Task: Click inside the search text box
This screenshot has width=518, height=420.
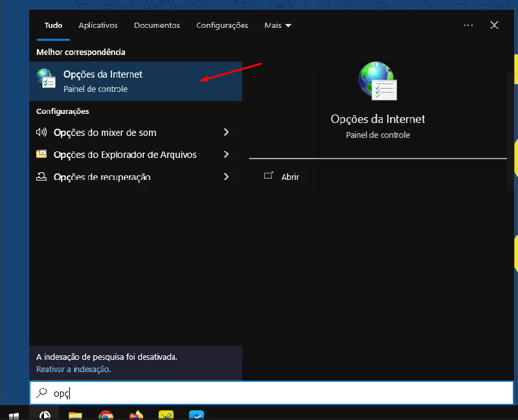Action: click(272, 393)
